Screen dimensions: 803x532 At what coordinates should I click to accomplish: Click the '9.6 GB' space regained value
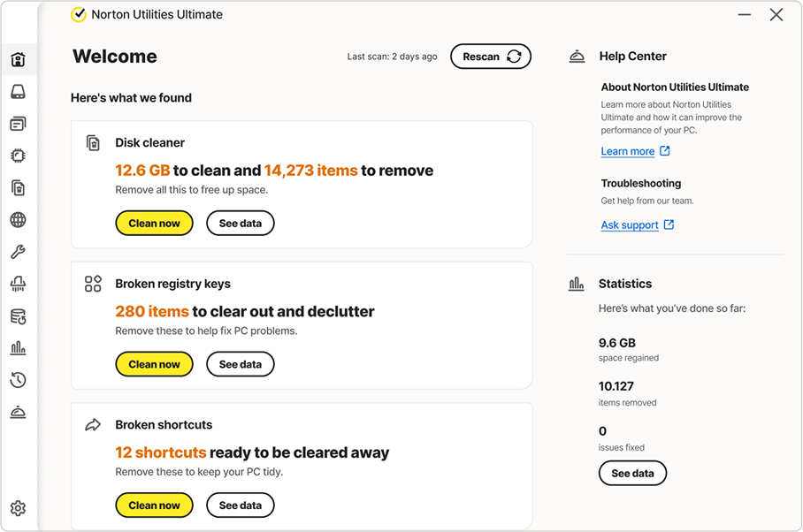click(x=617, y=343)
